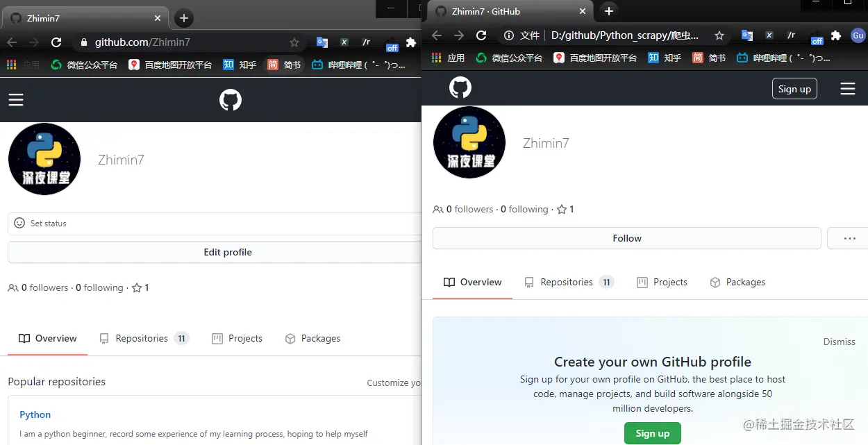The image size is (868, 445).
Task: Open the hamburger menu in left GitHub window
Action: [x=16, y=100]
